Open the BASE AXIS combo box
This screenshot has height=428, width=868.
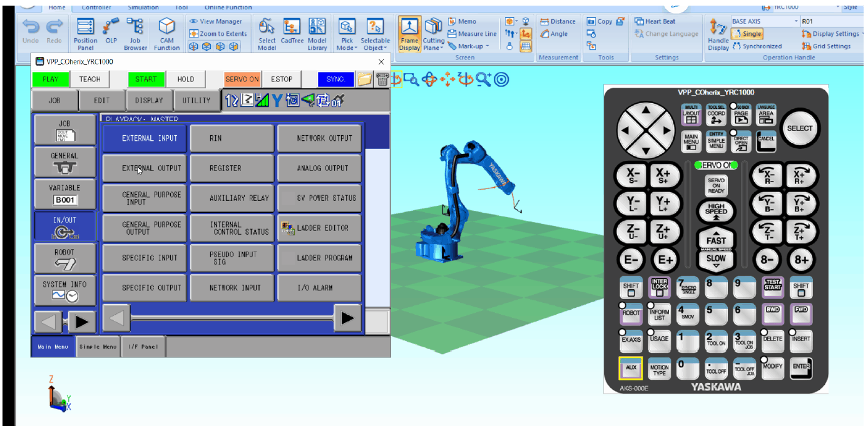point(765,21)
